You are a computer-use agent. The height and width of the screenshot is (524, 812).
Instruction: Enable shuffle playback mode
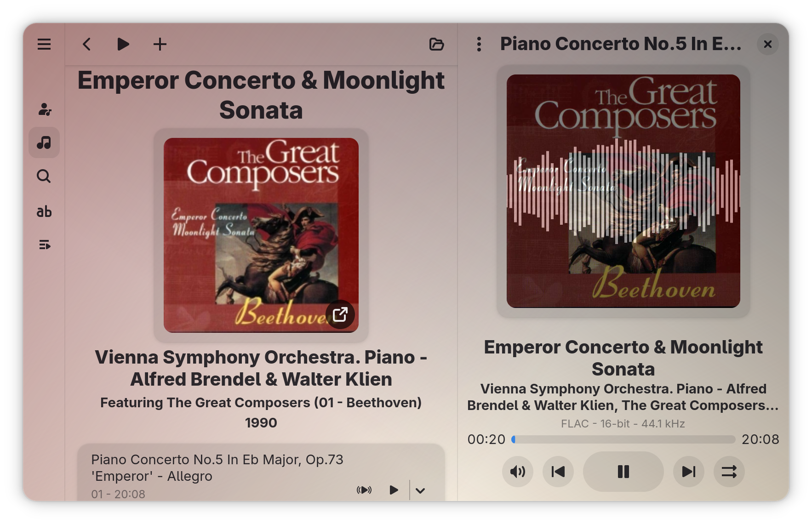[x=729, y=472]
